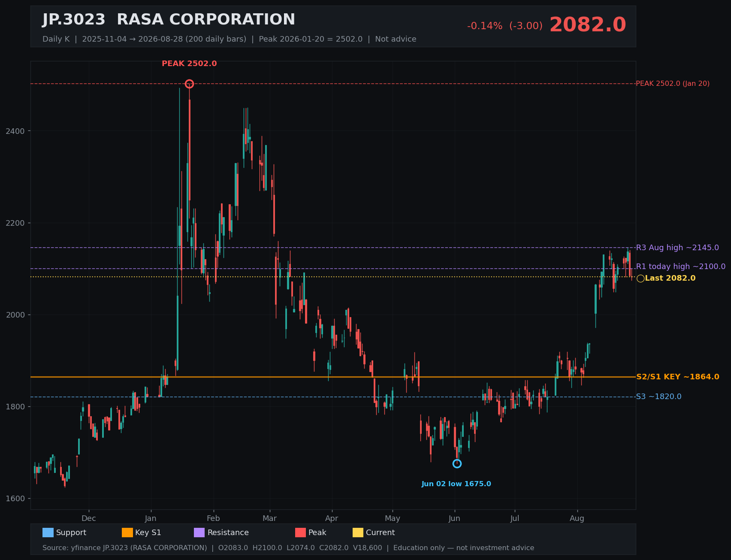The image size is (731, 560).
Task: Click the Aug label on the x-axis
Action: tap(577, 518)
